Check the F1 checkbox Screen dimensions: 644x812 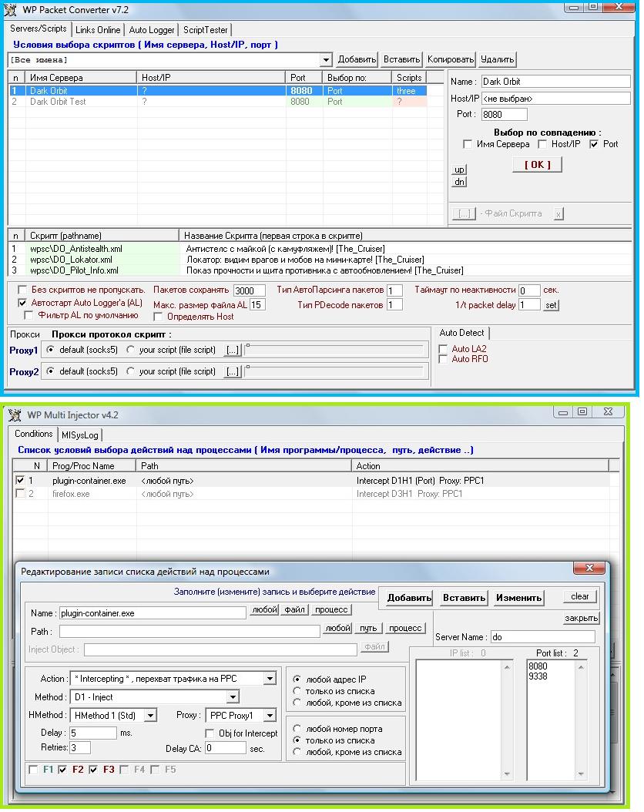(x=33, y=770)
